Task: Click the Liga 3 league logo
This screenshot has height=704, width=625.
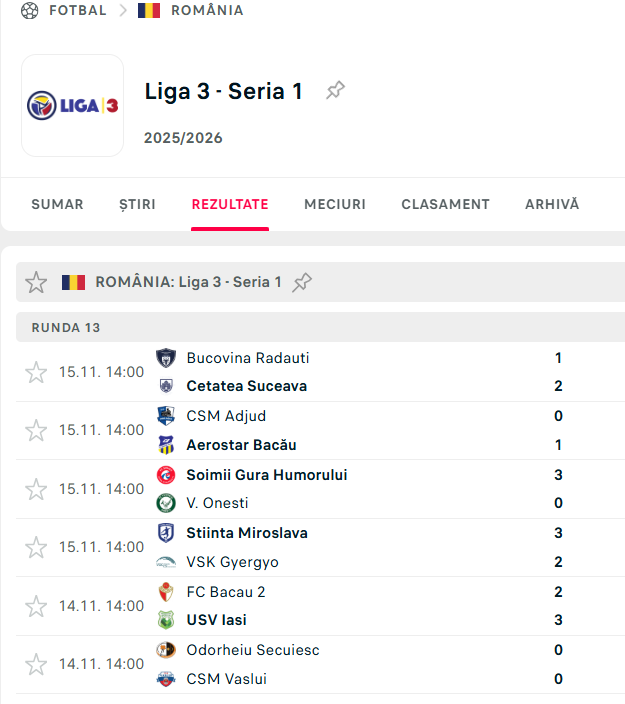Action: 72,105
